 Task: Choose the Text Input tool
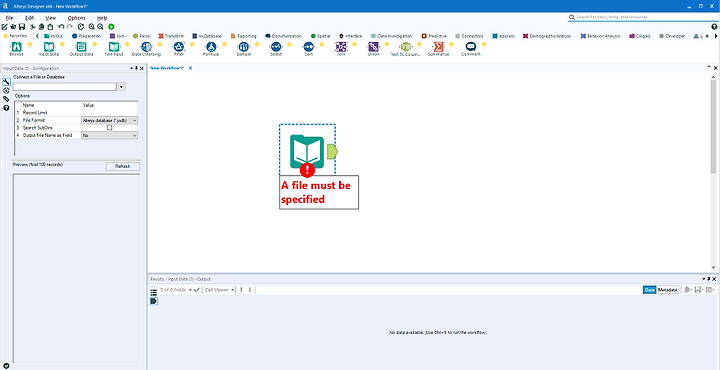[x=113, y=47]
